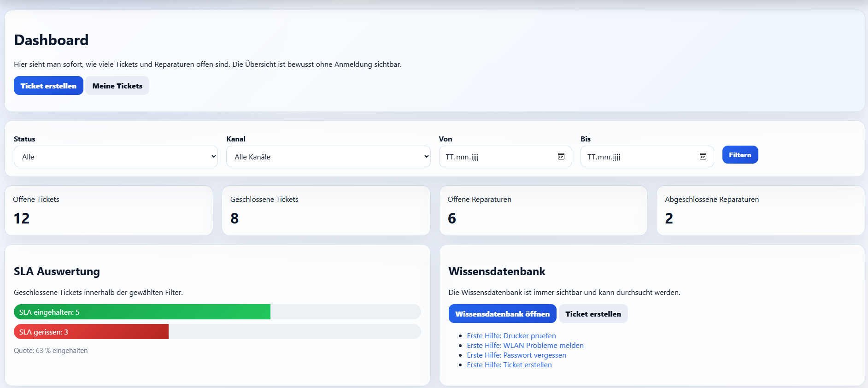The width and height of the screenshot is (868, 388).
Task: Click the Wissensdatenbank heading
Action: point(497,271)
